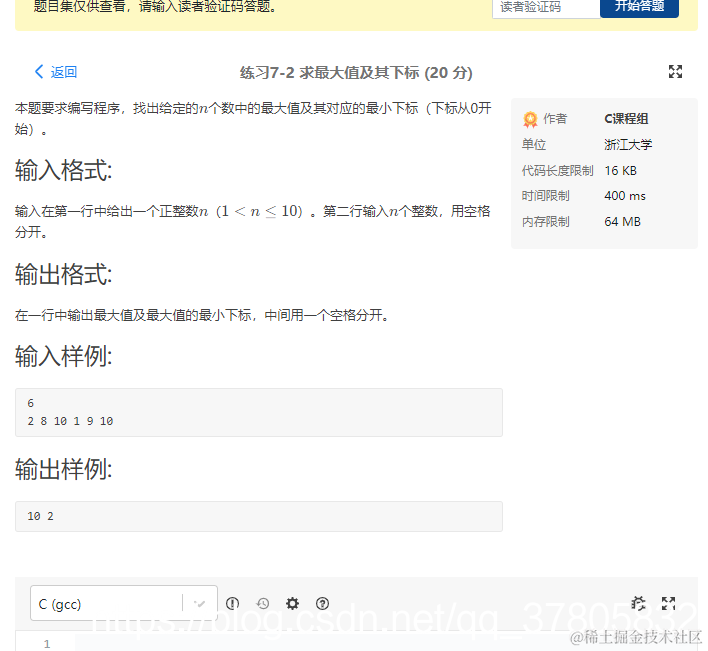Click the 400 ms time limit value
708x651 pixels.
coord(625,196)
